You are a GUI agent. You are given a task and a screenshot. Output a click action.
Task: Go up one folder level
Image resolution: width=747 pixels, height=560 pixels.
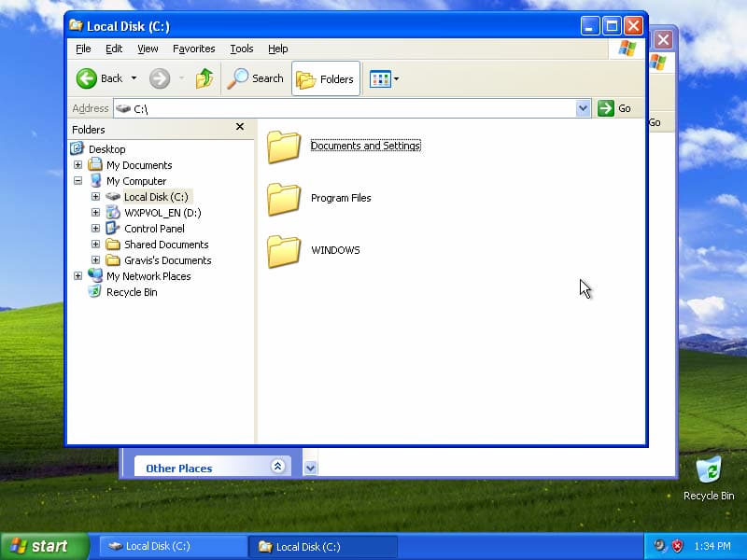click(204, 78)
